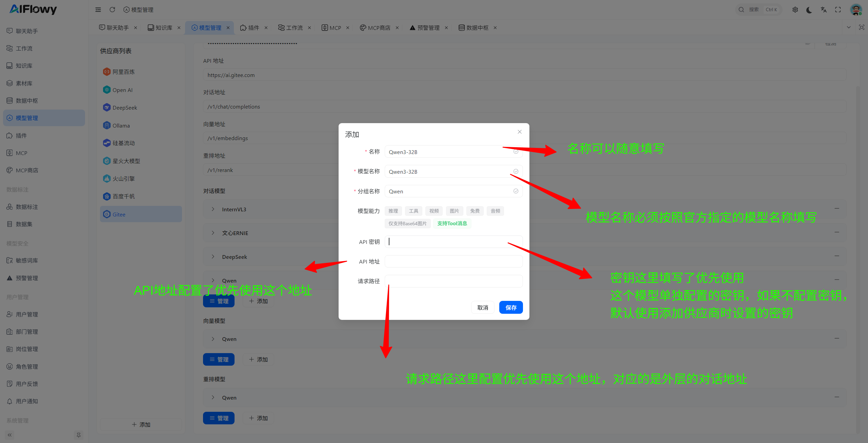Click the refresh icon in top bar
This screenshot has width=868, height=443.
tap(112, 10)
